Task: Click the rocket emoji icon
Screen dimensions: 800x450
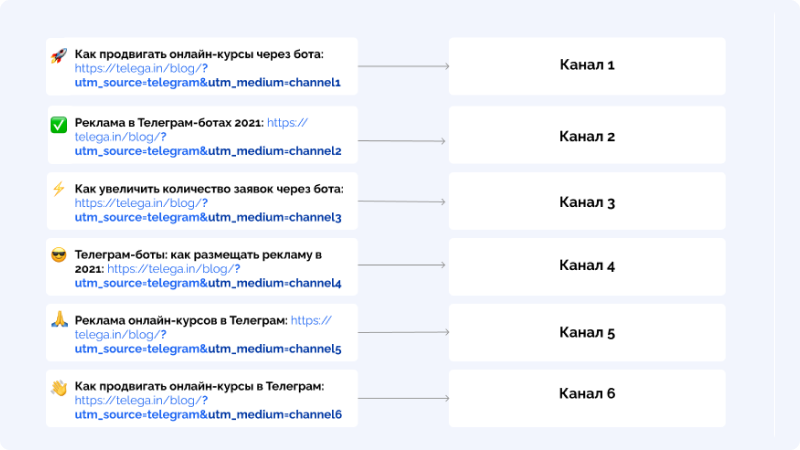Action: (59, 55)
